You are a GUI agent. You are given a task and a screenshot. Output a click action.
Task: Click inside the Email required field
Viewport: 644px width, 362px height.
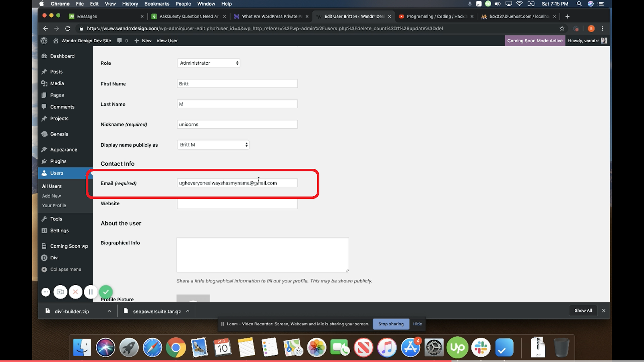[x=237, y=183]
